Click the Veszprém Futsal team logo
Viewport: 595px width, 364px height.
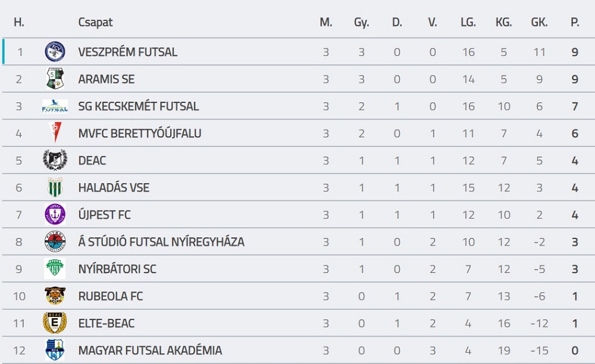point(55,52)
